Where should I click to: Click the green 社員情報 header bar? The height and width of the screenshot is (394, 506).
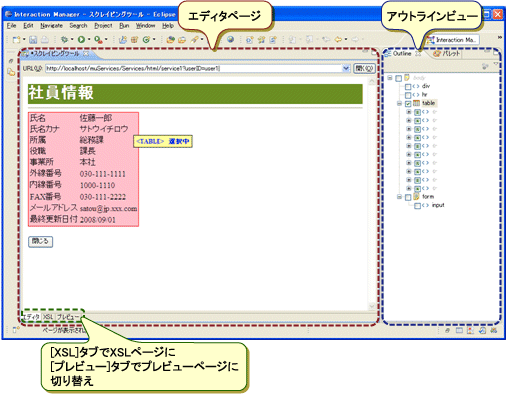[195, 94]
